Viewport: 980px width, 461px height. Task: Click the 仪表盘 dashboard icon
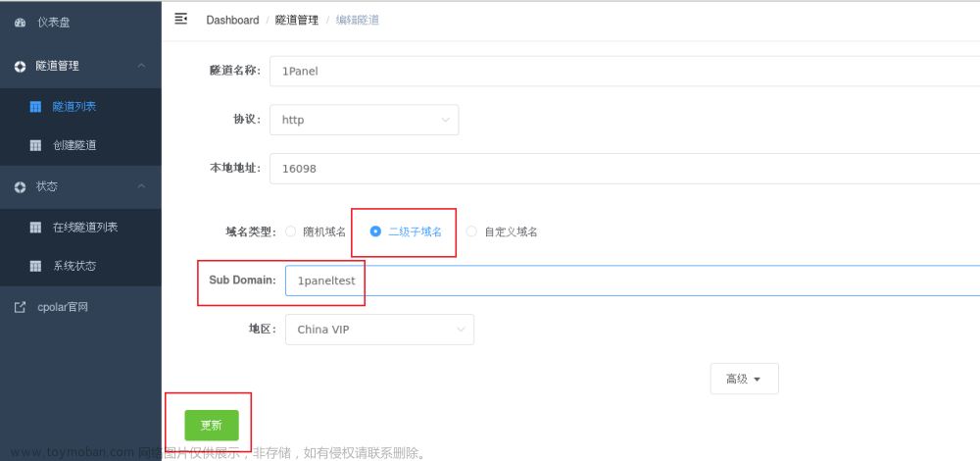coord(20,23)
